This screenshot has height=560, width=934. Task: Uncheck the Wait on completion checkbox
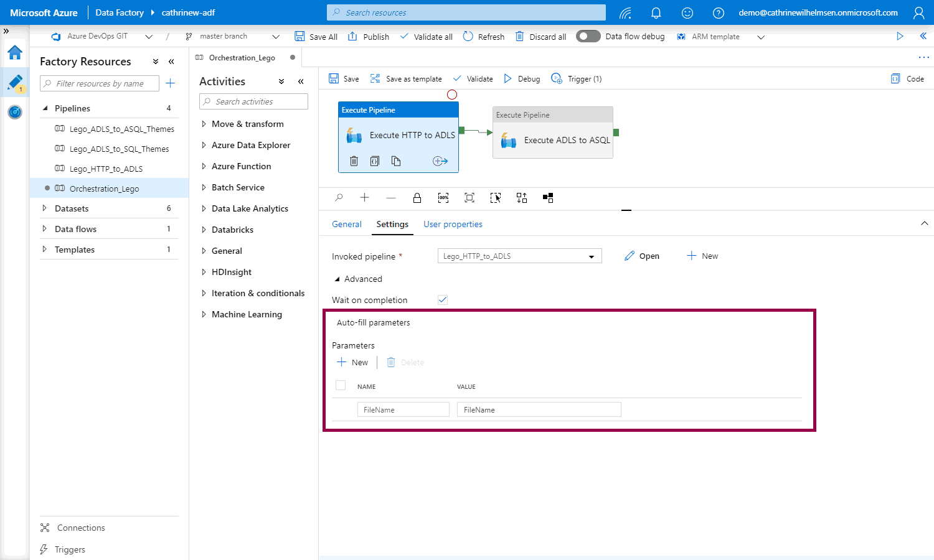click(443, 300)
